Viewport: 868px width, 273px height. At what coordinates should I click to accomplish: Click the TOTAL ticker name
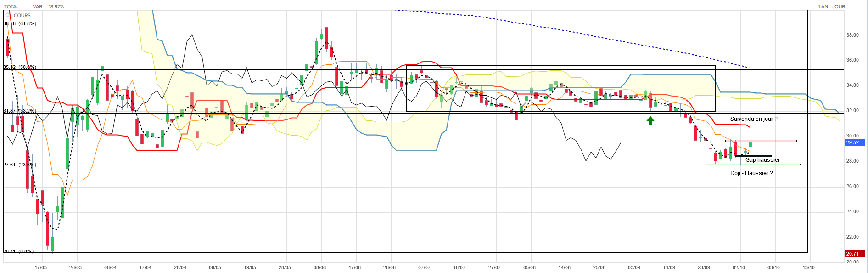(x=11, y=6)
